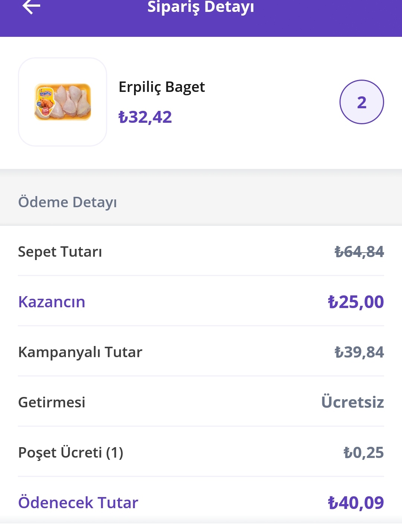Select the ₺39,84 campaign total
The height and width of the screenshot is (532, 402).
[x=359, y=352]
